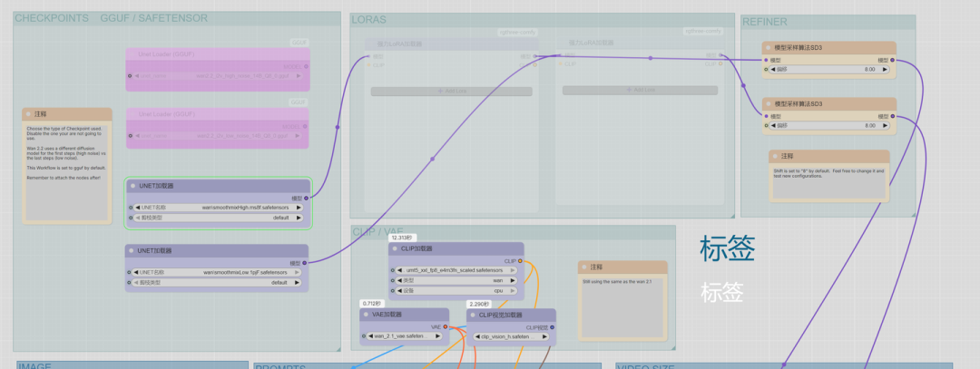
Task: Collapse the first UNET加载器 node via its dot
Action: coord(132,186)
